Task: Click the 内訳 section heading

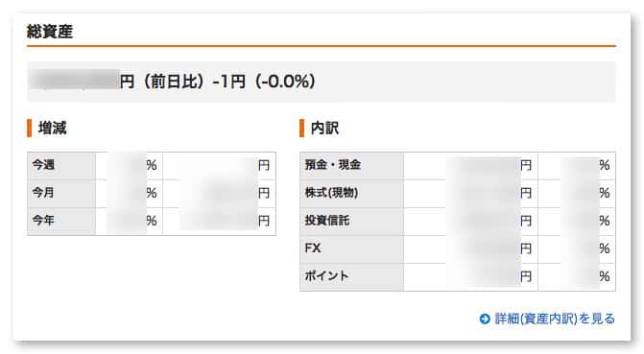Action: 324,129
